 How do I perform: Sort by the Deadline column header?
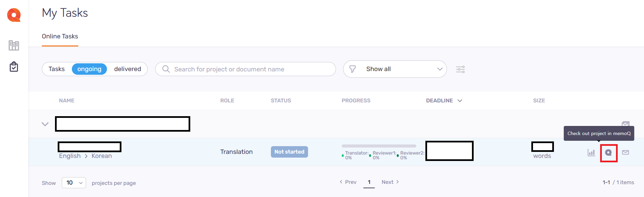(x=444, y=101)
